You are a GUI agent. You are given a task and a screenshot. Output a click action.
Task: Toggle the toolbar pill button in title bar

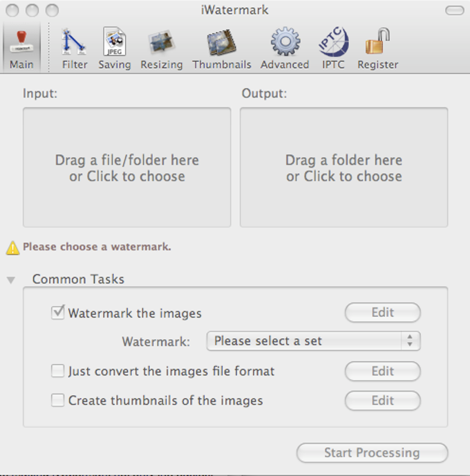click(x=455, y=10)
